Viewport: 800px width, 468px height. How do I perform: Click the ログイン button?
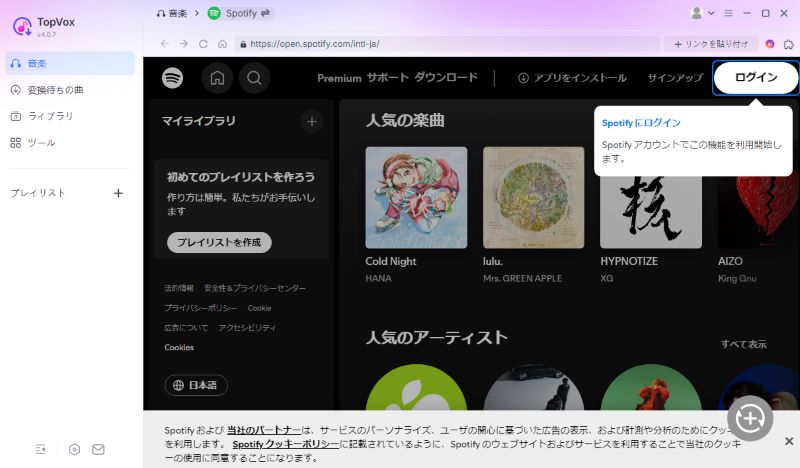click(756, 78)
